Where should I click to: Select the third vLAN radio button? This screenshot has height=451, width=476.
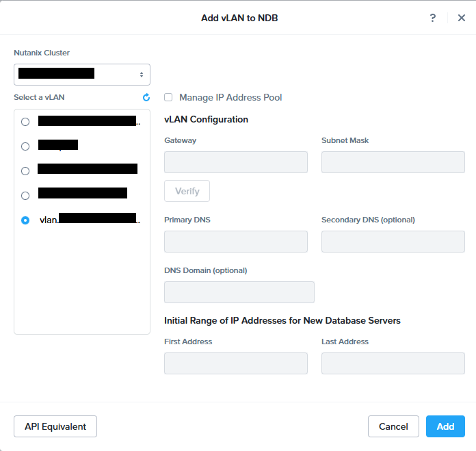(25, 171)
